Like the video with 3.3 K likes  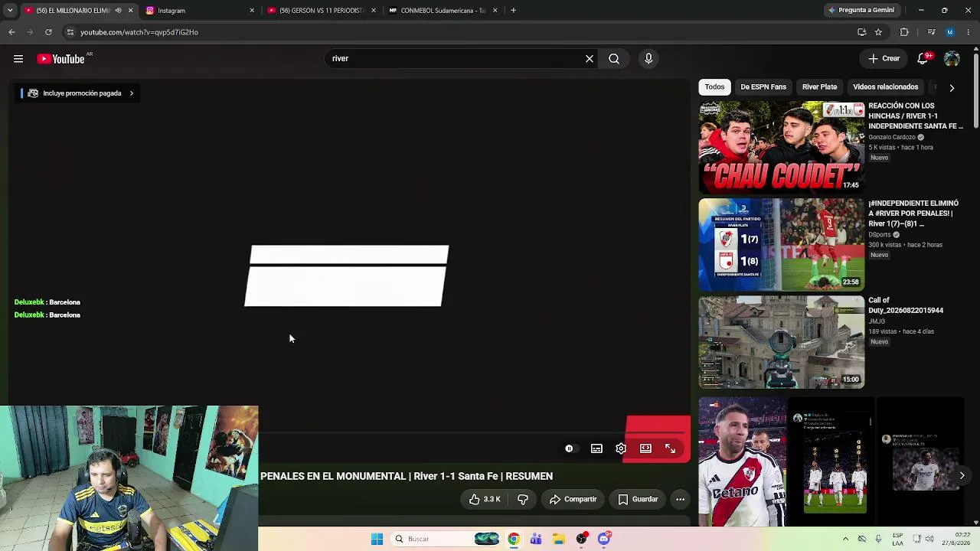tap(485, 500)
